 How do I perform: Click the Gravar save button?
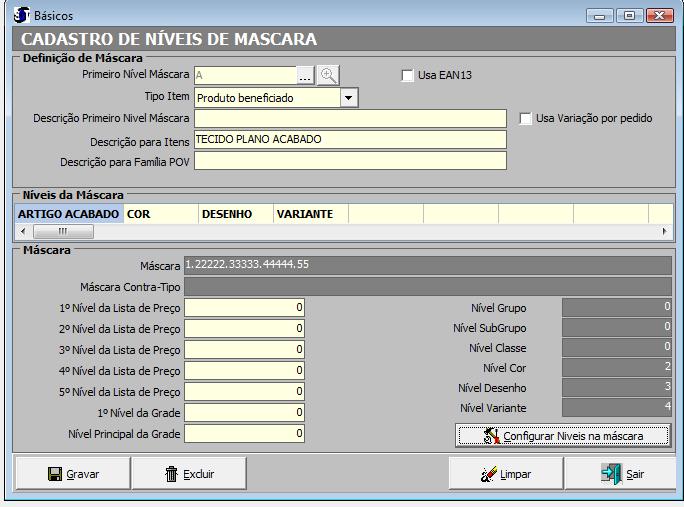73,474
